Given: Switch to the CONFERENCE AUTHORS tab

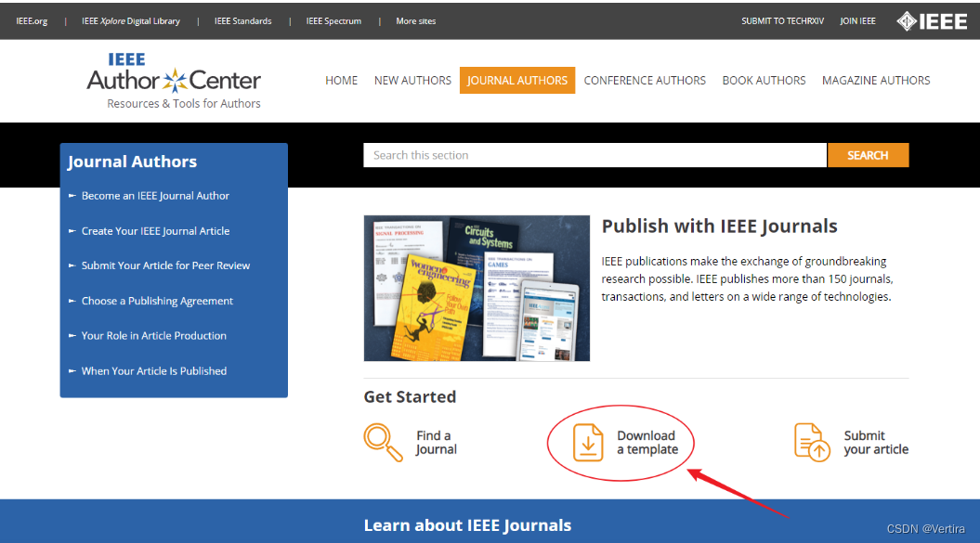Looking at the screenshot, I should (645, 81).
